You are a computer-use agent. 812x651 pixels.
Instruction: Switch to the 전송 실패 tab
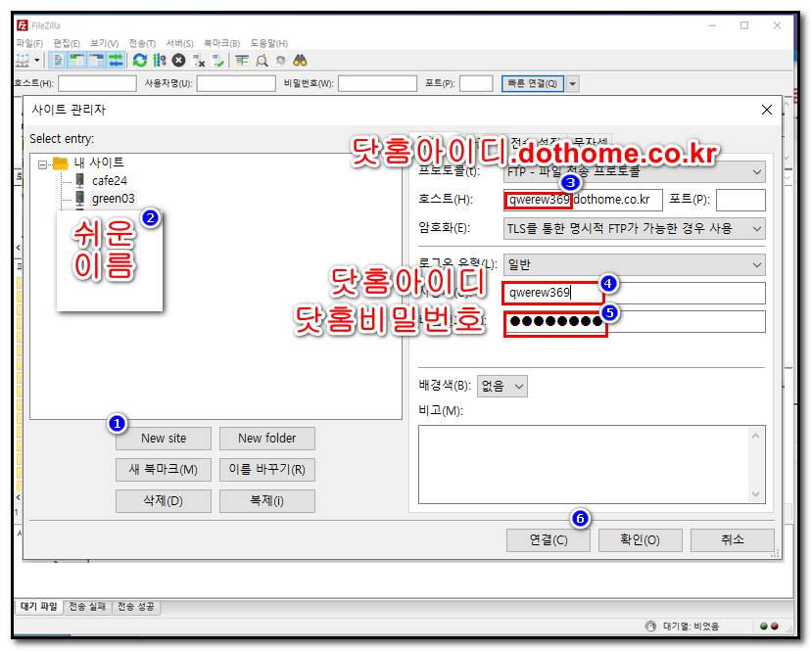(x=88, y=607)
